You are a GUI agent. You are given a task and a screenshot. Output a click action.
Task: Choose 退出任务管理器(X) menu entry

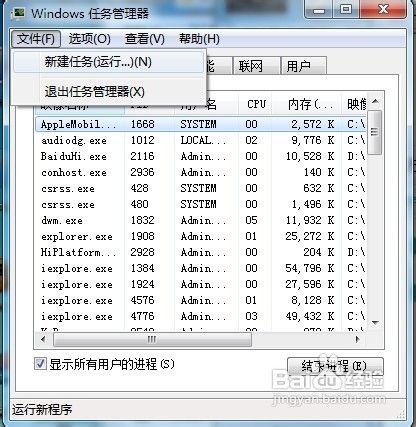[x=108, y=92]
